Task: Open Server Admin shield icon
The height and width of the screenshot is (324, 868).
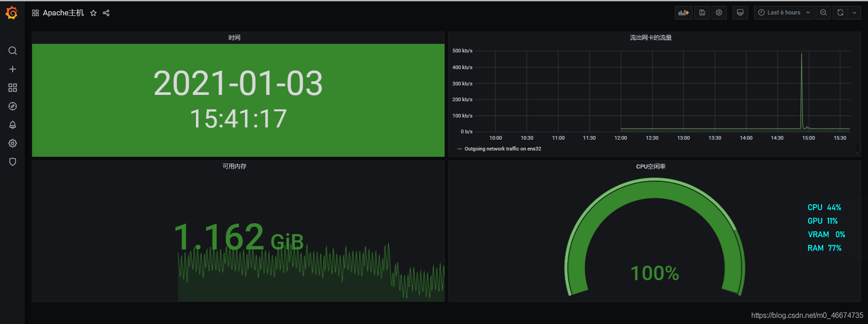Action: 13,162
